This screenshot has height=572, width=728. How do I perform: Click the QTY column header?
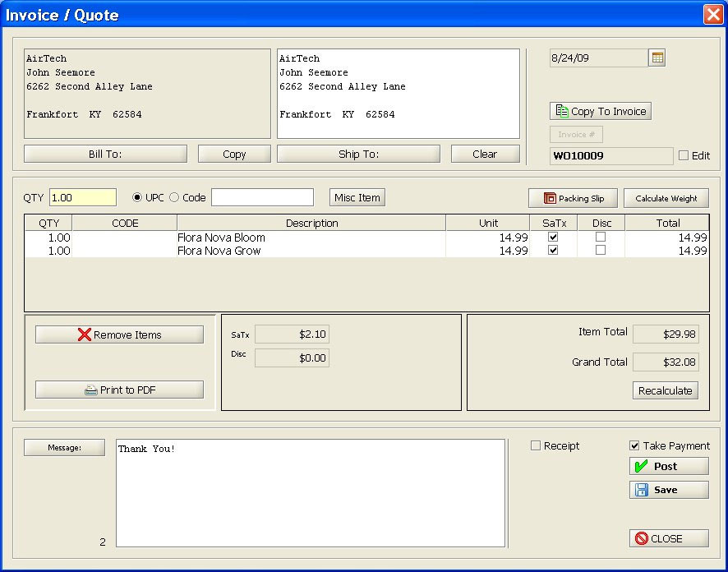tap(48, 224)
